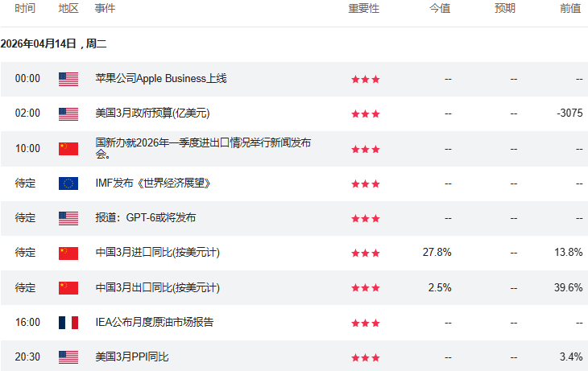Open event 中国3月出口同比(按美元计)

click(158, 287)
